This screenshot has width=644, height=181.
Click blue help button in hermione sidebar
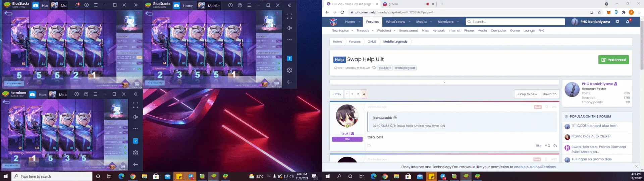point(136,141)
